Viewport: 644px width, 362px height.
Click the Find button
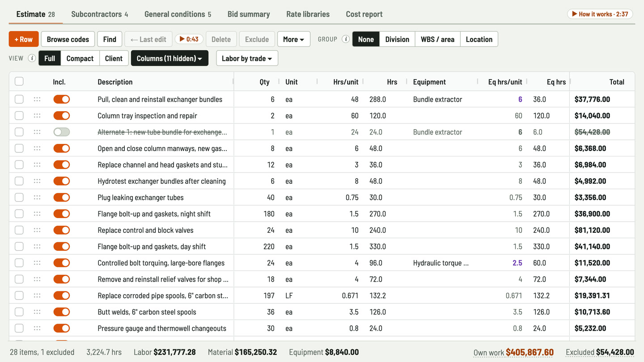(x=110, y=39)
